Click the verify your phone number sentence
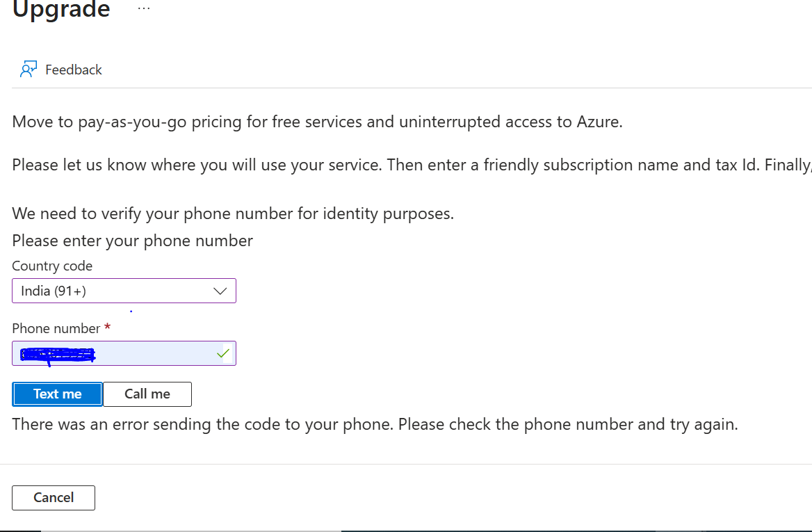This screenshot has width=812, height=532. click(233, 213)
